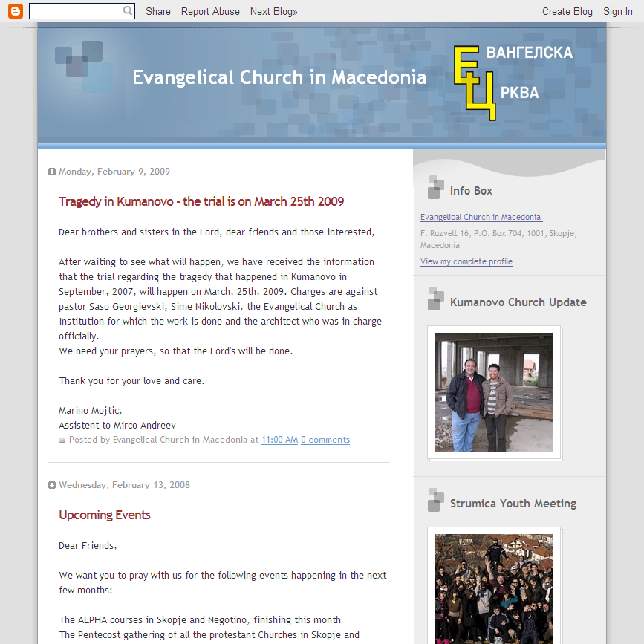
Task: Open the 'Upcoming Events' post title
Action: coord(105,515)
